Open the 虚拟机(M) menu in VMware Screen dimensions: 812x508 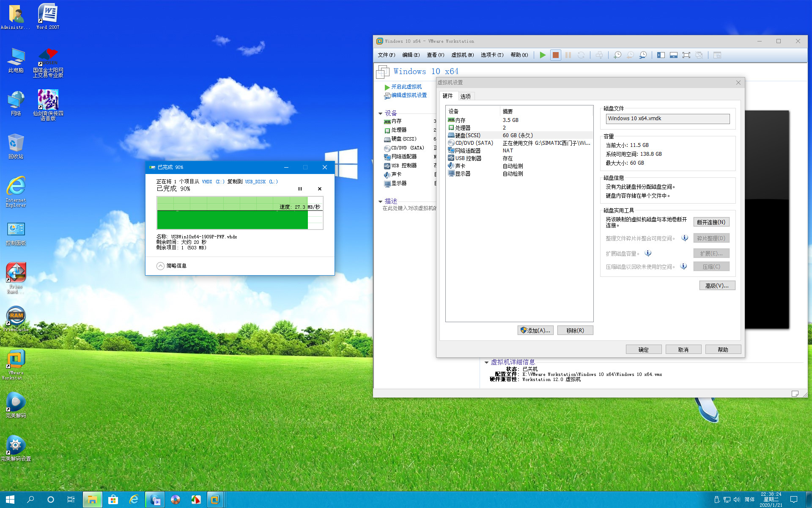[x=463, y=55]
